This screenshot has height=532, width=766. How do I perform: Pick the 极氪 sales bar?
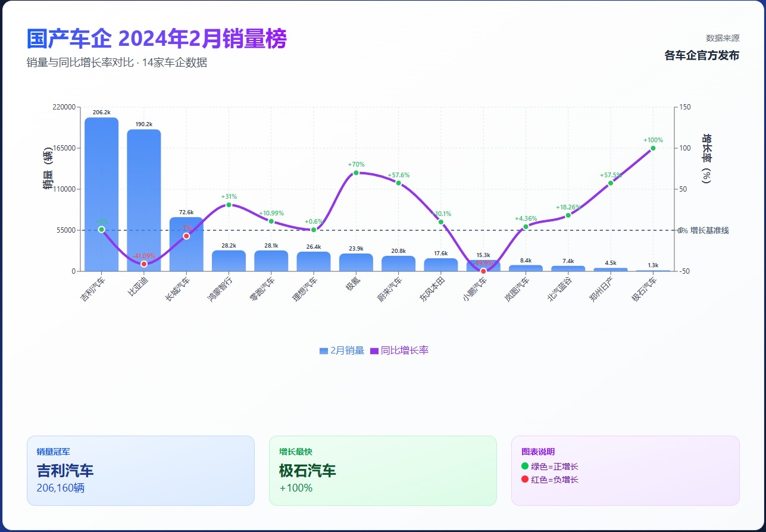click(356, 262)
